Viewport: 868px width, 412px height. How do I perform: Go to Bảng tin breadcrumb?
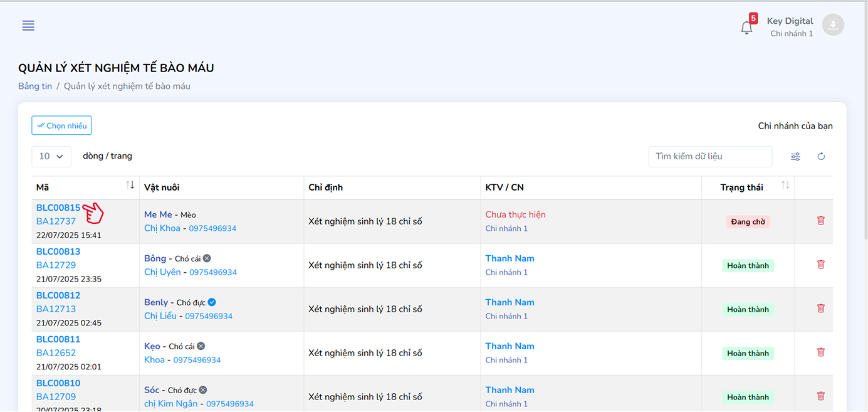click(x=35, y=86)
